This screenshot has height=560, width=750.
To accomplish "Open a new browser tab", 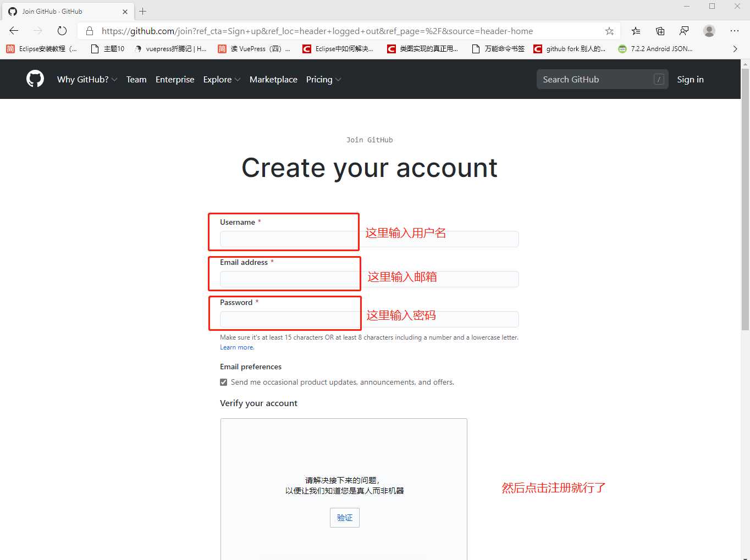I will 142,11.
